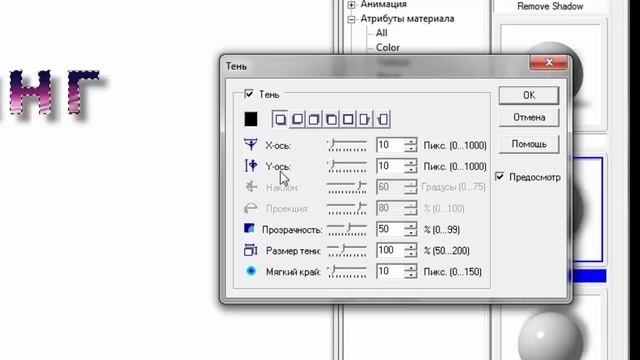This screenshot has height=360, width=640.
Task: Click the Y-ось vertical offset icon
Action: click(x=251, y=165)
